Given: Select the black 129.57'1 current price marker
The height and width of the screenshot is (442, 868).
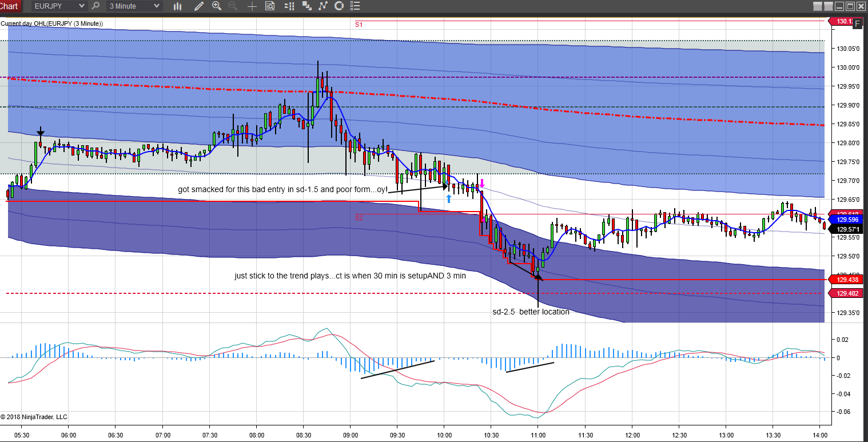Looking at the screenshot, I should pos(847,229).
